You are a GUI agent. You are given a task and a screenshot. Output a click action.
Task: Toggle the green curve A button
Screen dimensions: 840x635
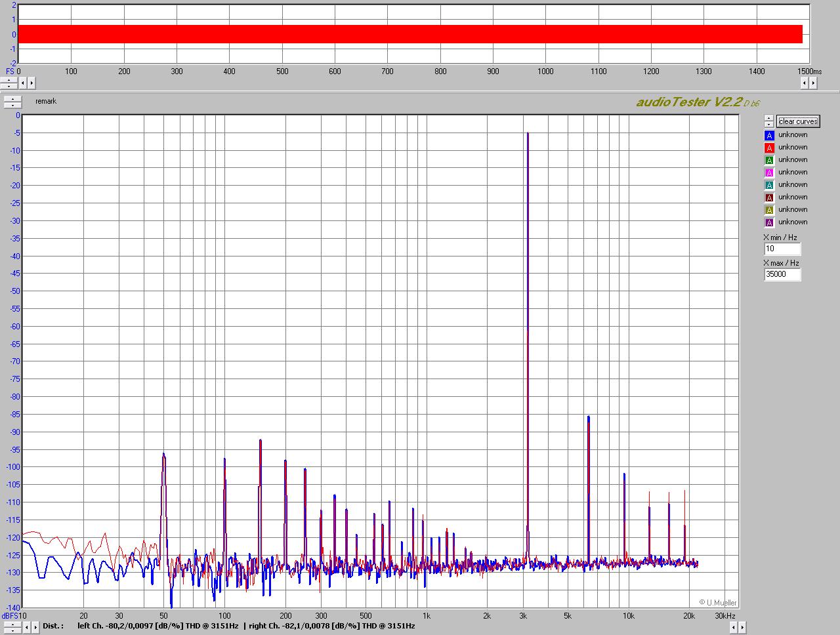[x=769, y=160]
